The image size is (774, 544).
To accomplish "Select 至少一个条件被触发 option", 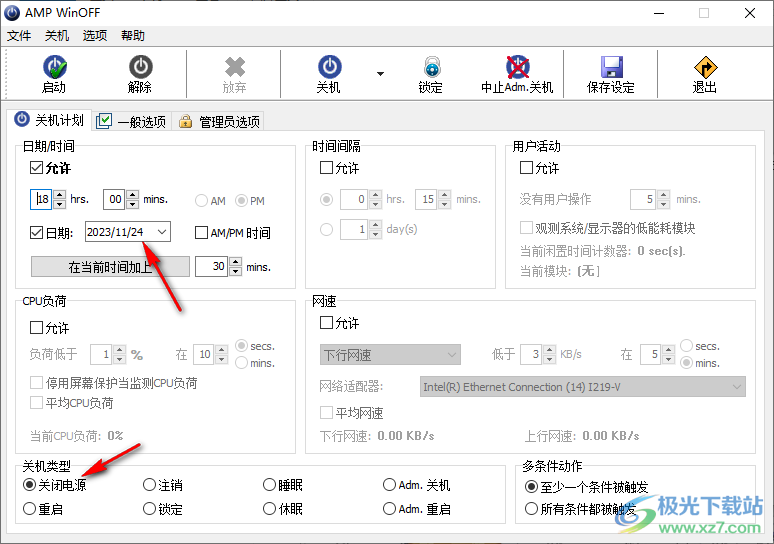I will pyautogui.click(x=531, y=487).
